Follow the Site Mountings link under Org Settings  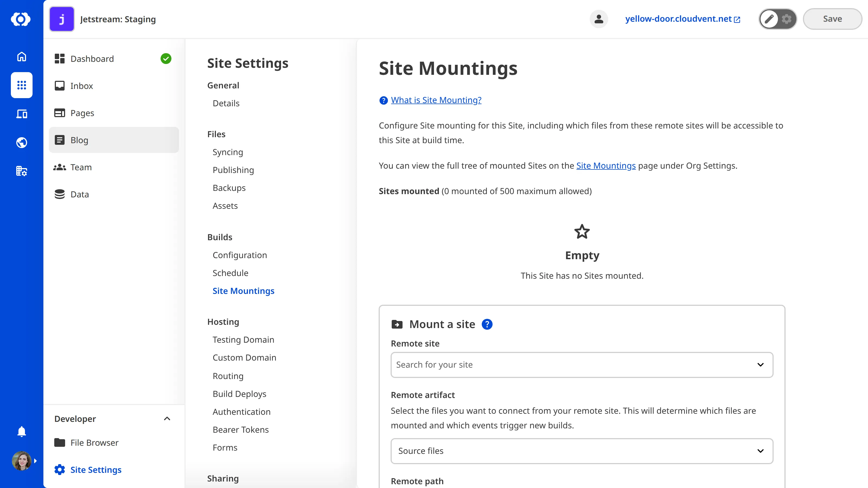coord(605,165)
